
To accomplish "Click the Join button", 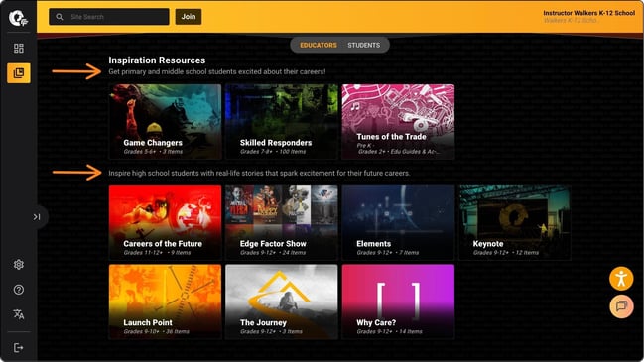I will click(x=189, y=17).
